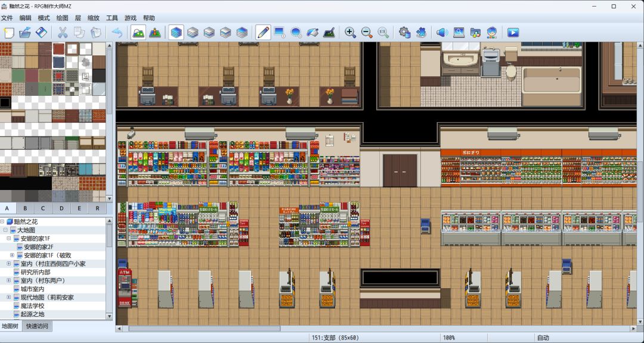Expand the 室内（村东两户） tree node
Viewport: 644px width, 343px height.
8,280
